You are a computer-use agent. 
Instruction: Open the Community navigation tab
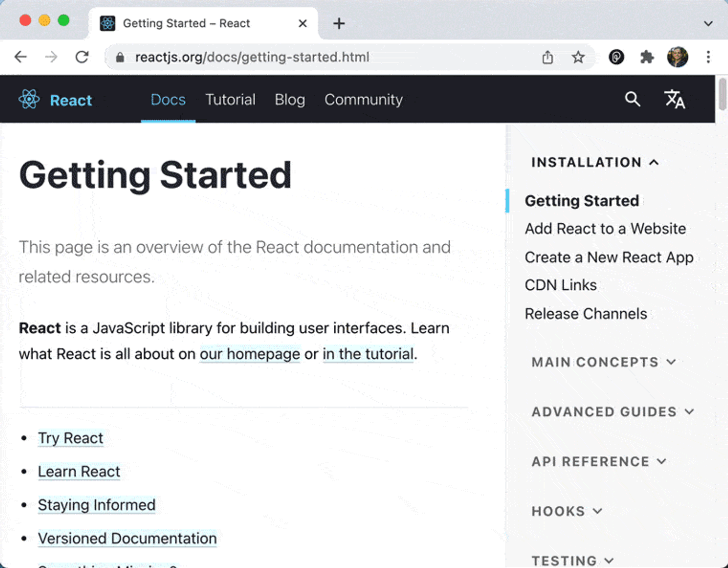pyautogui.click(x=364, y=99)
